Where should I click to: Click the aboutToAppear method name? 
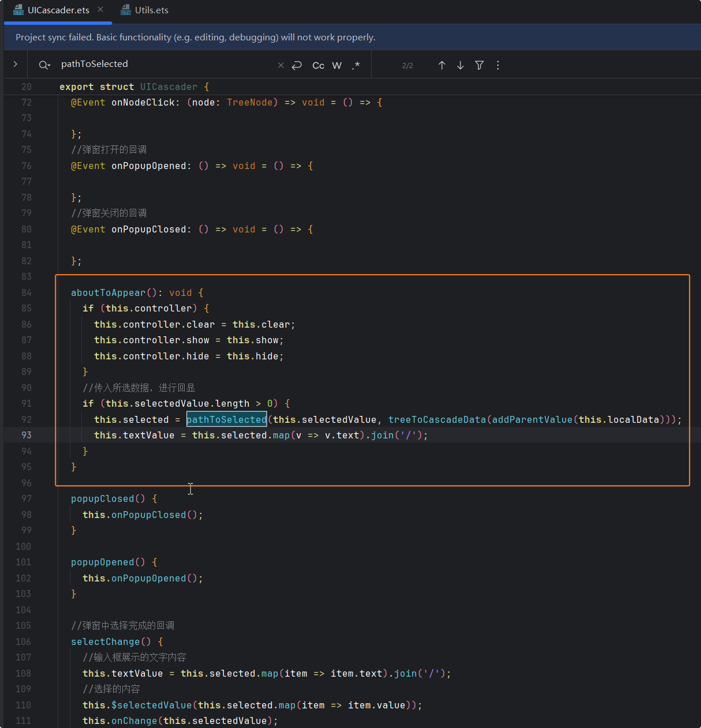pyautogui.click(x=108, y=292)
